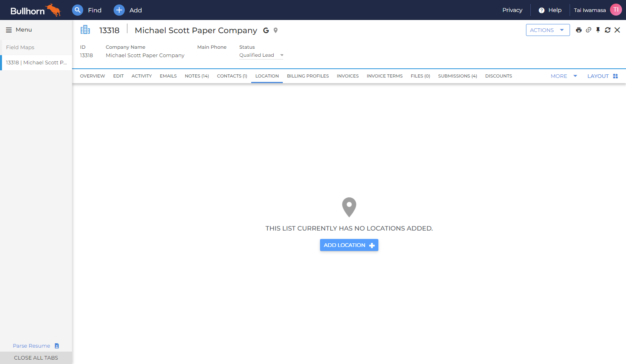Click the map pin icon beside company name

click(x=276, y=30)
